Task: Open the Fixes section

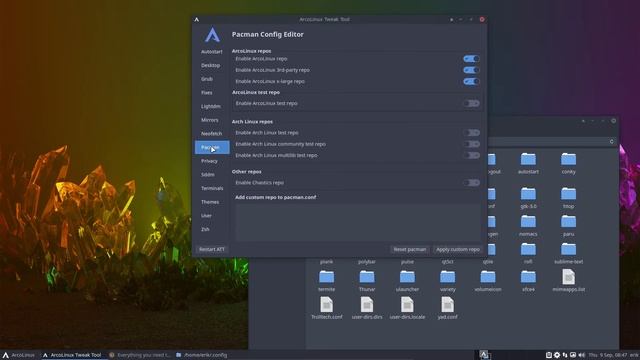Action: click(x=212, y=93)
